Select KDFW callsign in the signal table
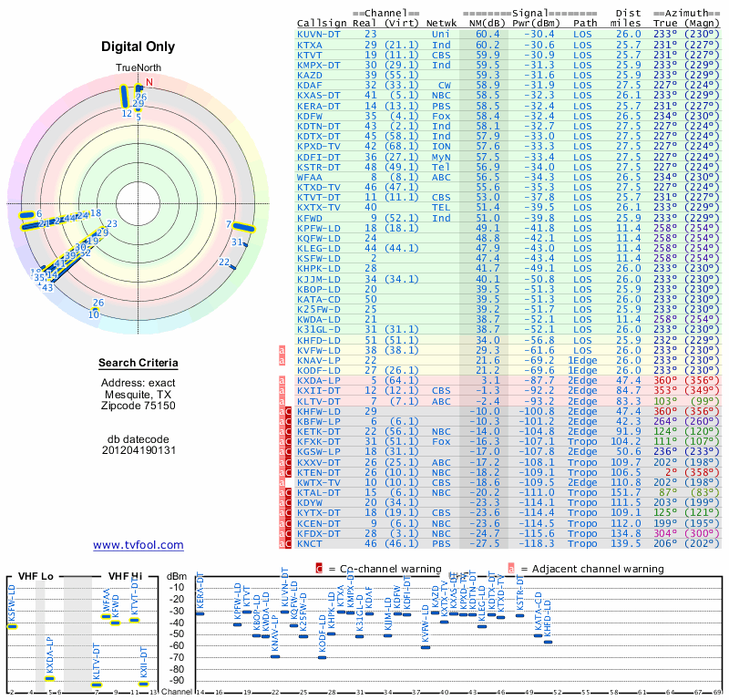The width and height of the screenshot is (729, 700). coord(310,117)
